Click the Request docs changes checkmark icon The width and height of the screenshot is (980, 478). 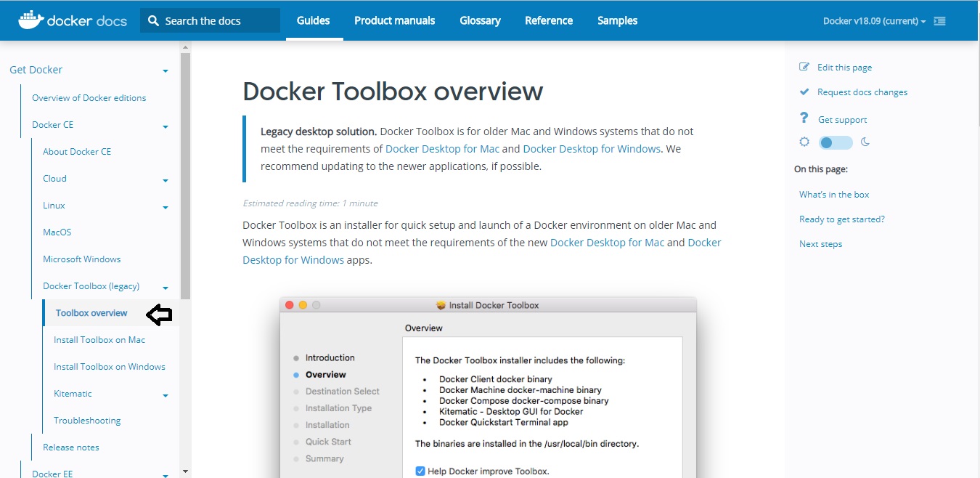point(804,92)
